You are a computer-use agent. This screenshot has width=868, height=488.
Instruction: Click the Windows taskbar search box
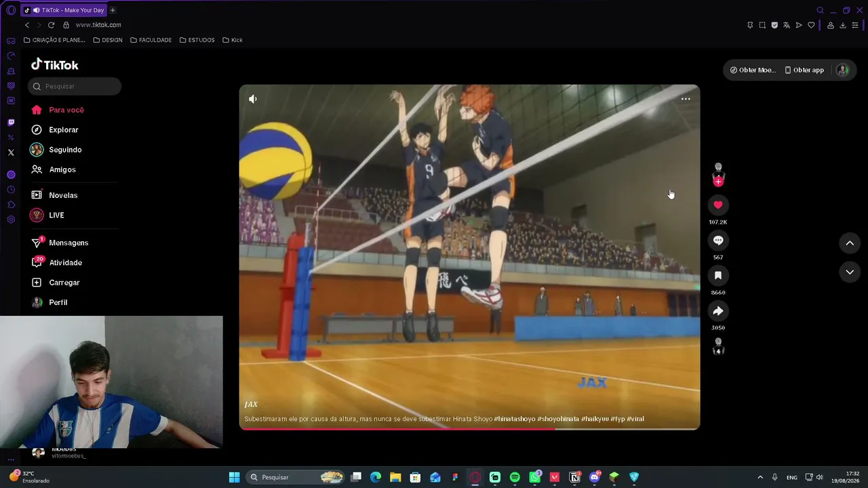click(x=296, y=477)
